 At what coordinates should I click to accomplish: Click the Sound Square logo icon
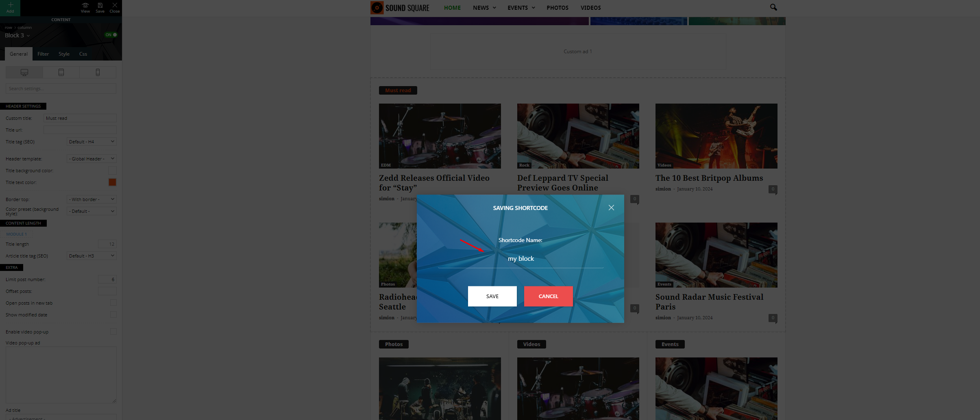pyautogui.click(x=377, y=8)
